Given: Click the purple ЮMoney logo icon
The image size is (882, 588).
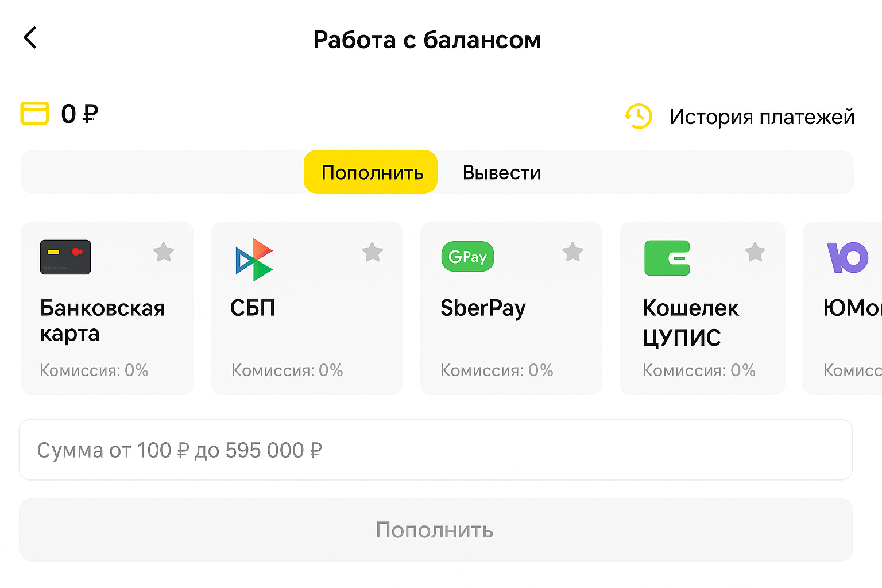Looking at the screenshot, I should [849, 258].
